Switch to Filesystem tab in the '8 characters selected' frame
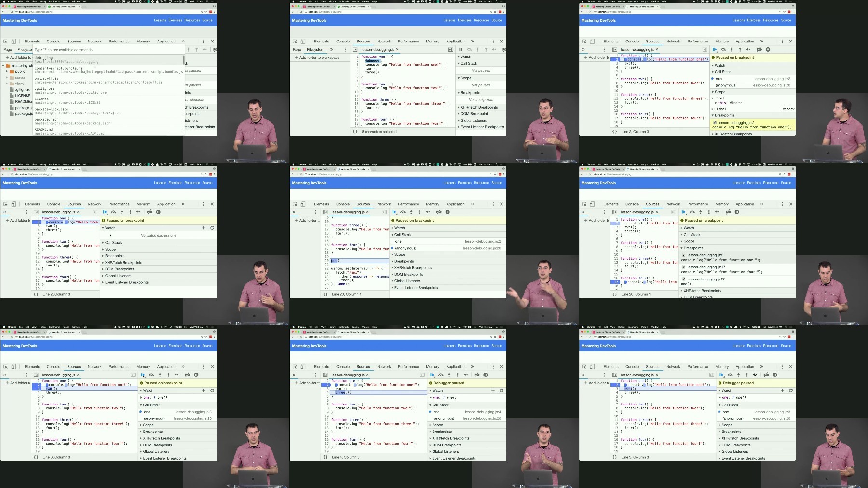The width and height of the screenshot is (868, 488). tap(315, 49)
